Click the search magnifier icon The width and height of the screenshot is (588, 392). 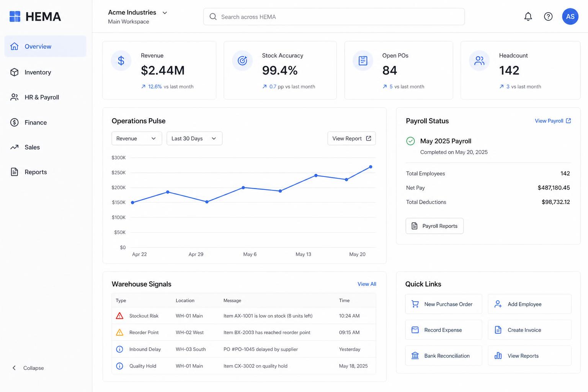click(x=213, y=16)
